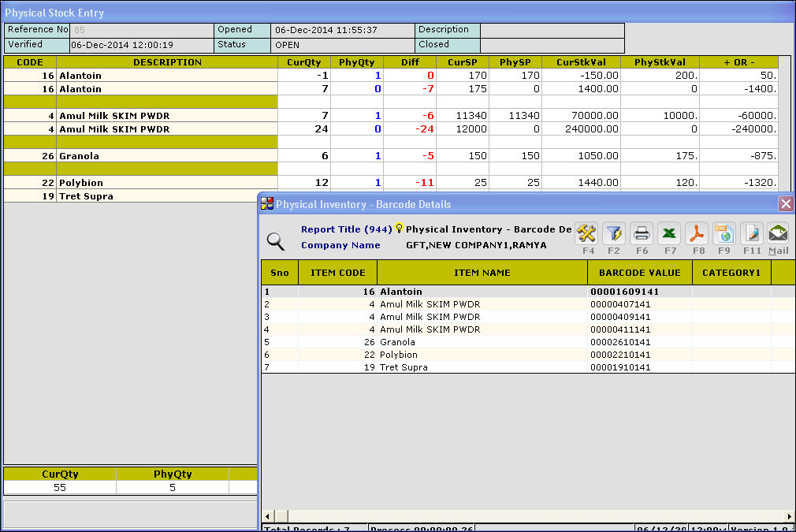
Task: Click the Reference No field
Action: pyautogui.click(x=142, y=30)
